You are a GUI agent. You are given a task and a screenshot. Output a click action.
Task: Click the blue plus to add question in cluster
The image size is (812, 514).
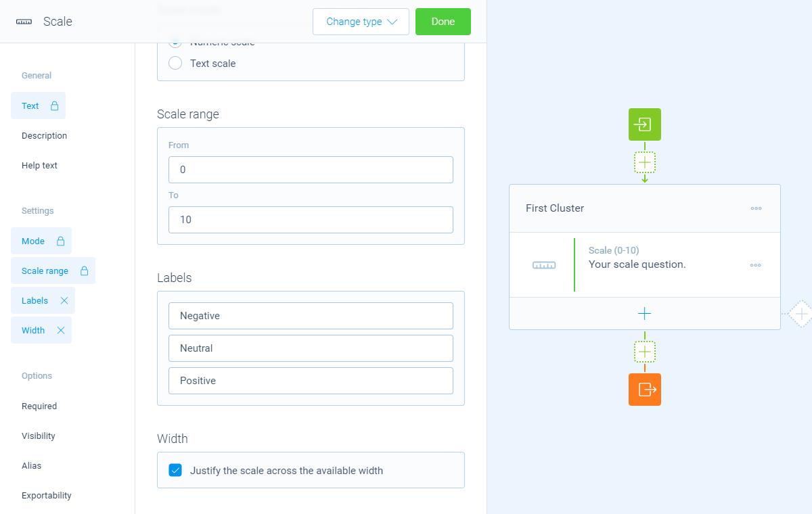click(x=644, y=314)
